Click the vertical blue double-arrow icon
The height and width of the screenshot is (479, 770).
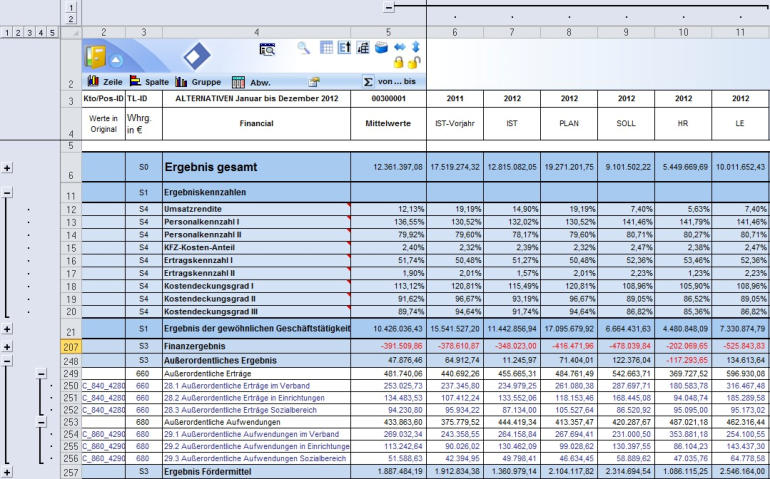415,47
